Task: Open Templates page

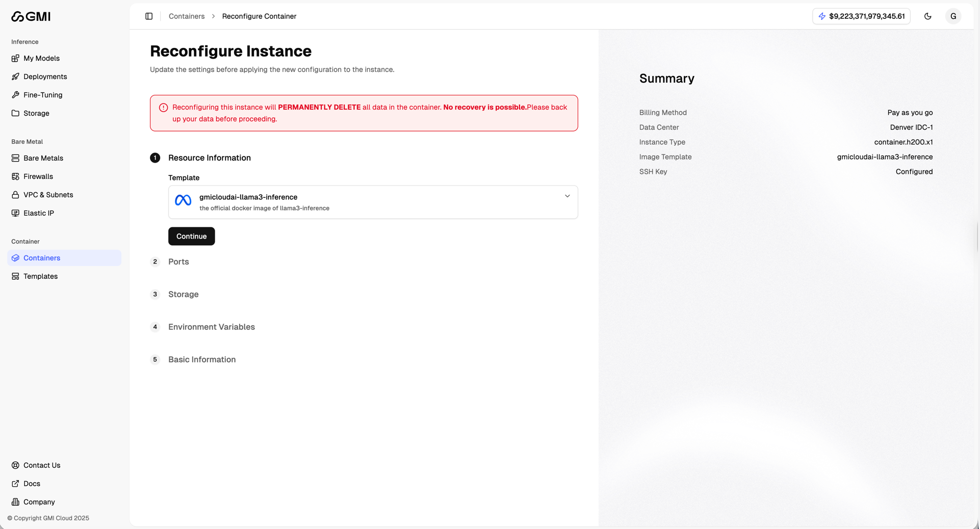Action: [x=64, y=276]
